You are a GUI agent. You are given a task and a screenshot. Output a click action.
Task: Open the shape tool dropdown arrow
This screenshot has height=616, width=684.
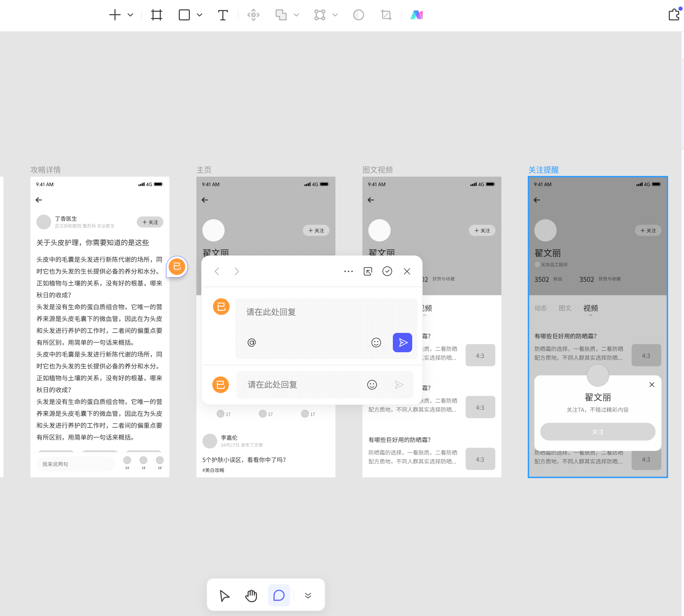pos(200,15)
